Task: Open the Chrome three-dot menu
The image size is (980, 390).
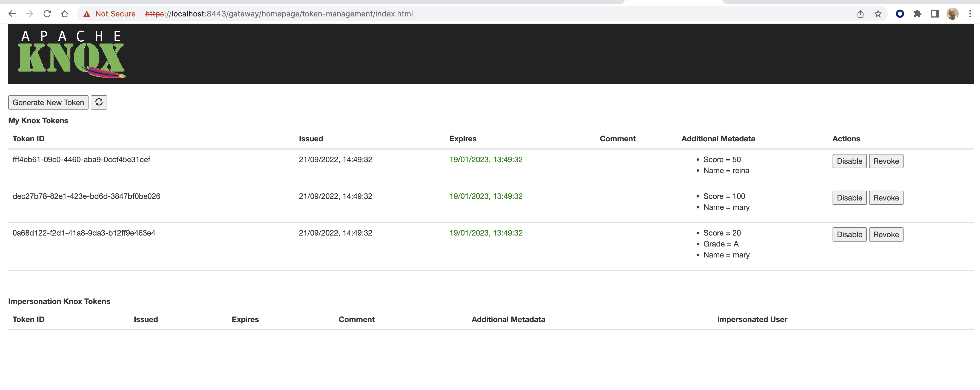Action: pyautogui.click(x=970, y=14)
